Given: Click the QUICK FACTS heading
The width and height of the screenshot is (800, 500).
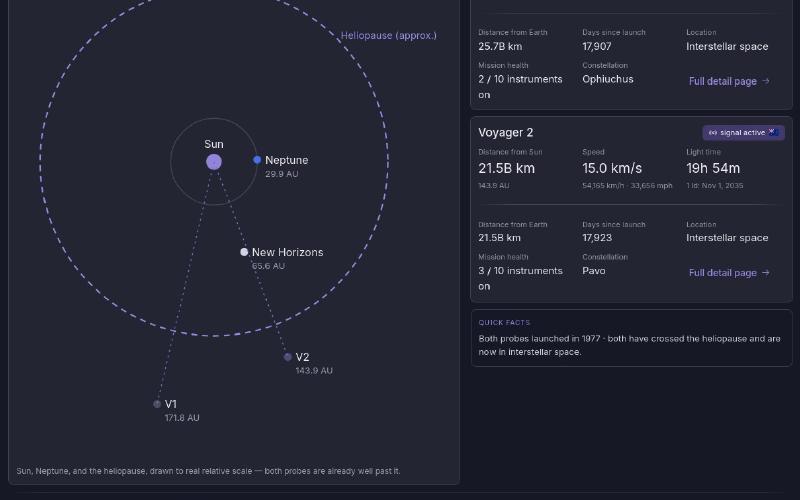Looking at the screenshot, I should [x=504, y=322].
